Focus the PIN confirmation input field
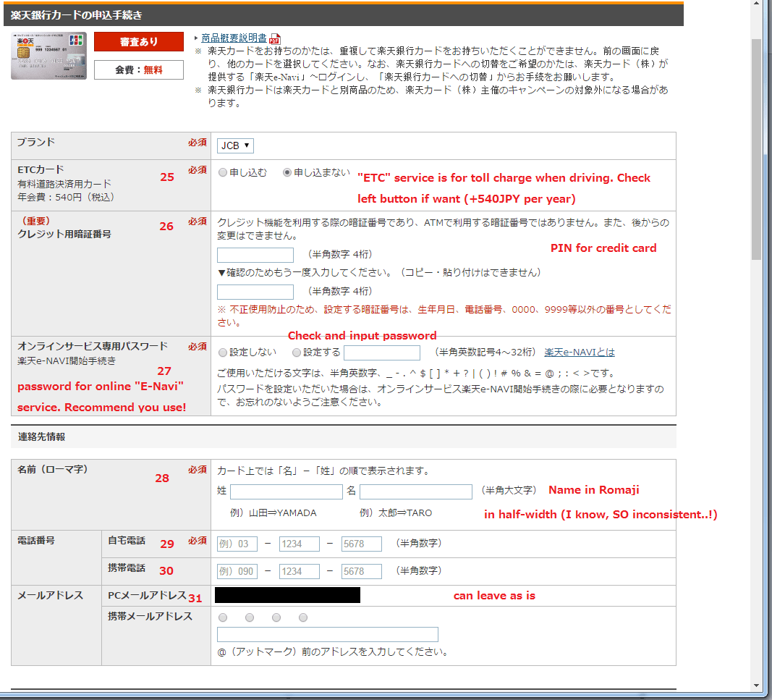The width and height of the screenshot is (772, 700). pyautogui.click(x=255, y=292)
